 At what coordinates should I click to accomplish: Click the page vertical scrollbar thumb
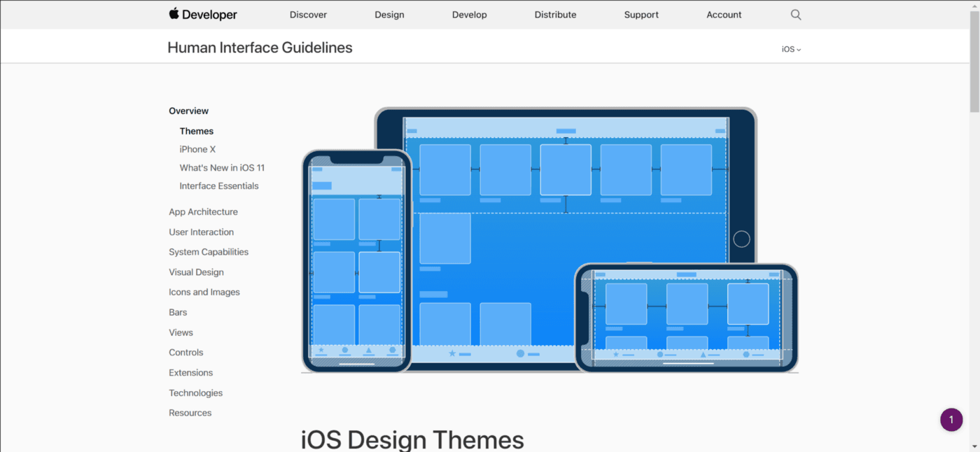[974, 62]
